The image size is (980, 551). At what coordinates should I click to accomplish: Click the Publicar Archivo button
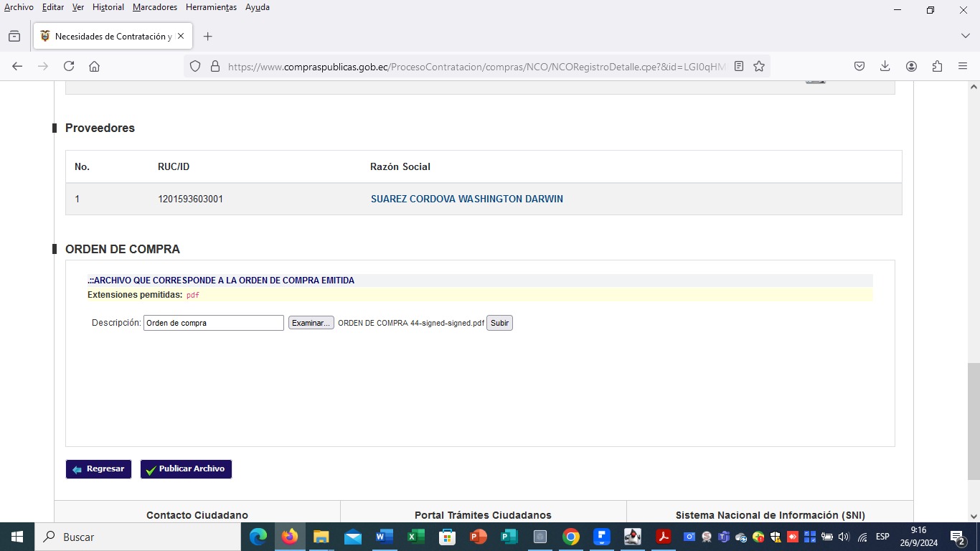click(x=186, y=469)
